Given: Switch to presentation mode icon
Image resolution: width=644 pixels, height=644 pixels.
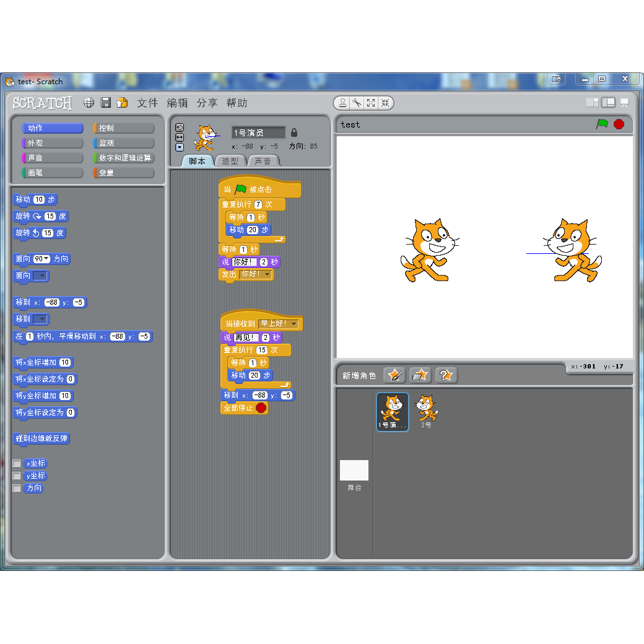Looking at the screenshot, I should click(624, 103).
